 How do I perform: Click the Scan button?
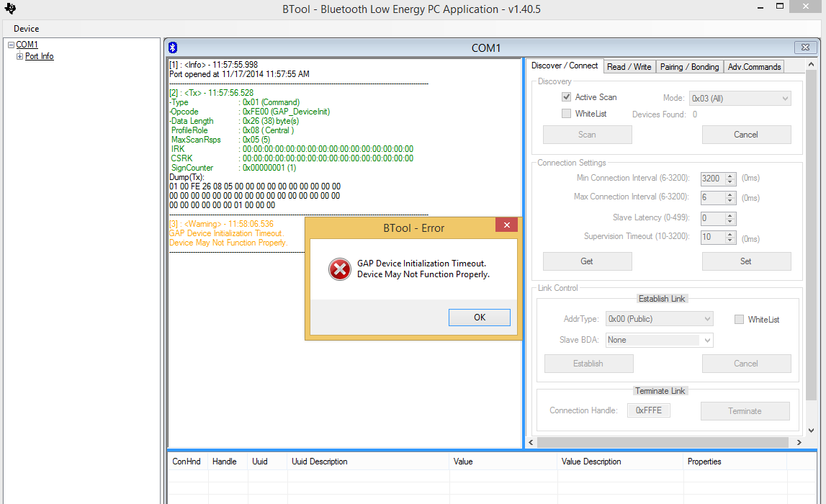point(588,135)
